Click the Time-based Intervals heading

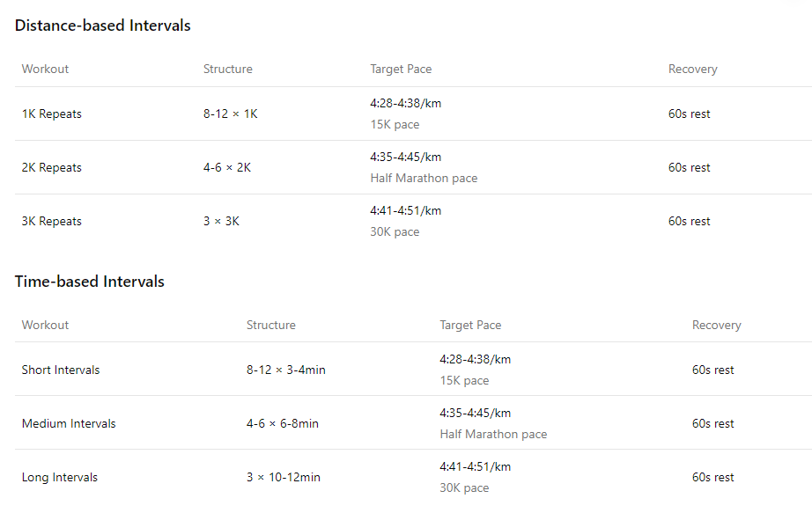point(90,282)
